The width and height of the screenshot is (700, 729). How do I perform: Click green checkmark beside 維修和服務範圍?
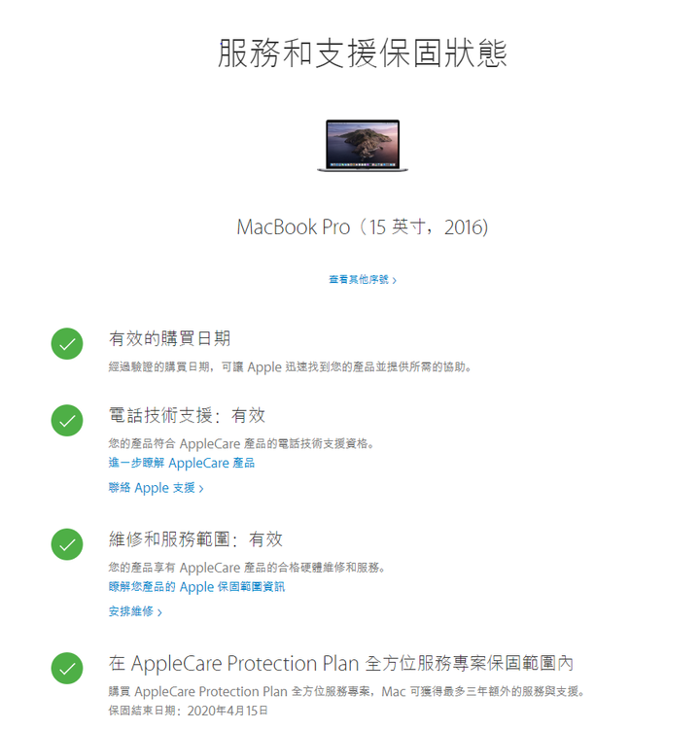pyautogui.click(x=67, y=544)
